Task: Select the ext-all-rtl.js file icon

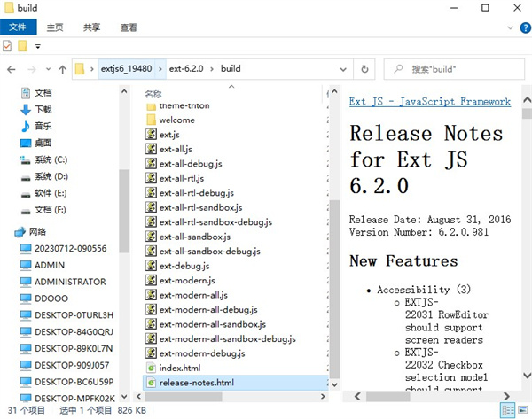Action: pyautogui.click(x=151, y=178)
